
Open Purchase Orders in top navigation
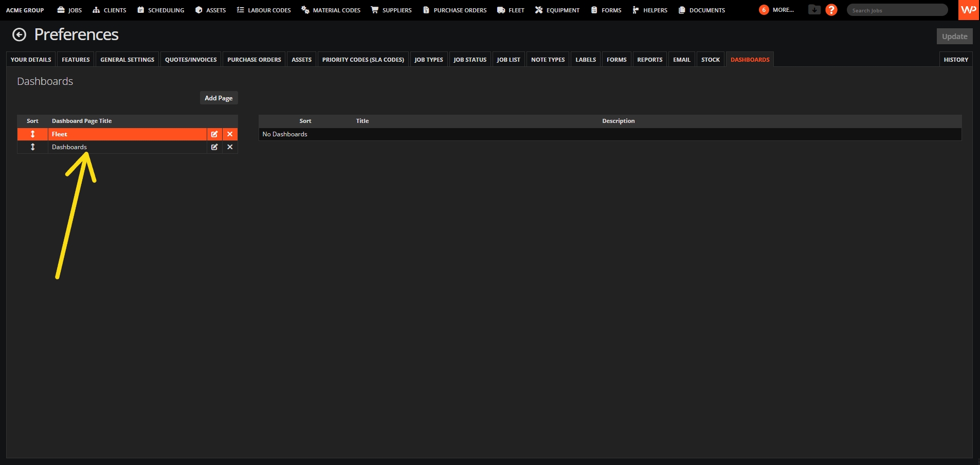[455, 10]
